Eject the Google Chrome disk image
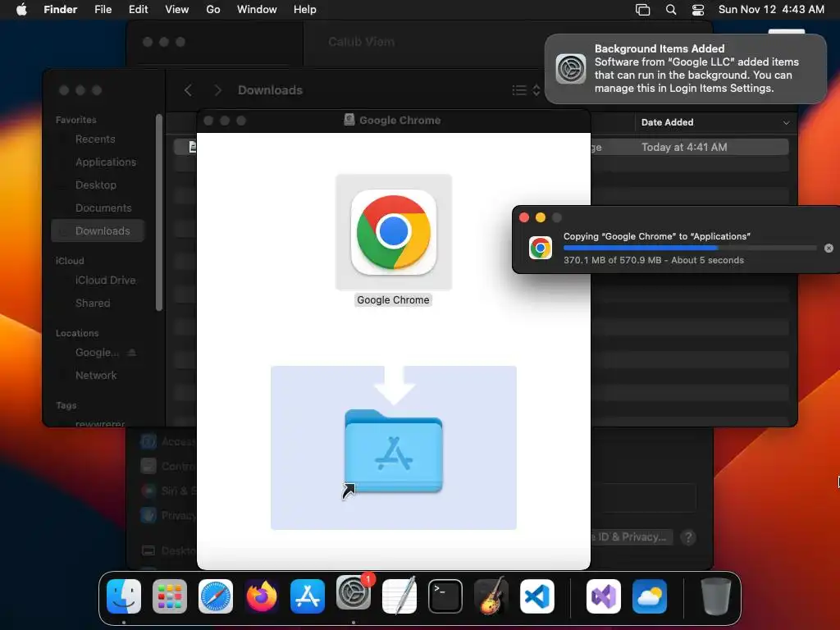The image size is (840, 630). (132, 353)
